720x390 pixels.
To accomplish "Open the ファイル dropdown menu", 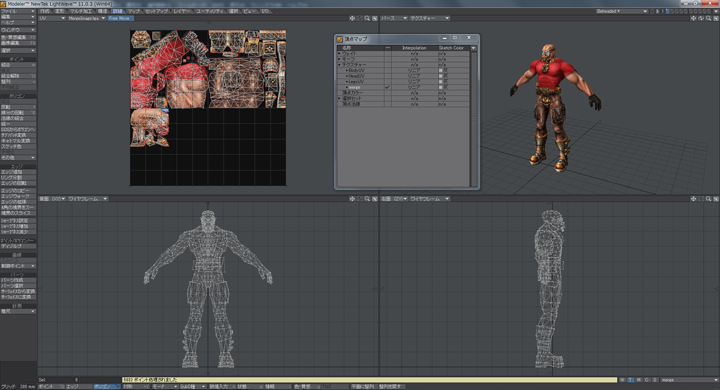I will coord(18,11).
